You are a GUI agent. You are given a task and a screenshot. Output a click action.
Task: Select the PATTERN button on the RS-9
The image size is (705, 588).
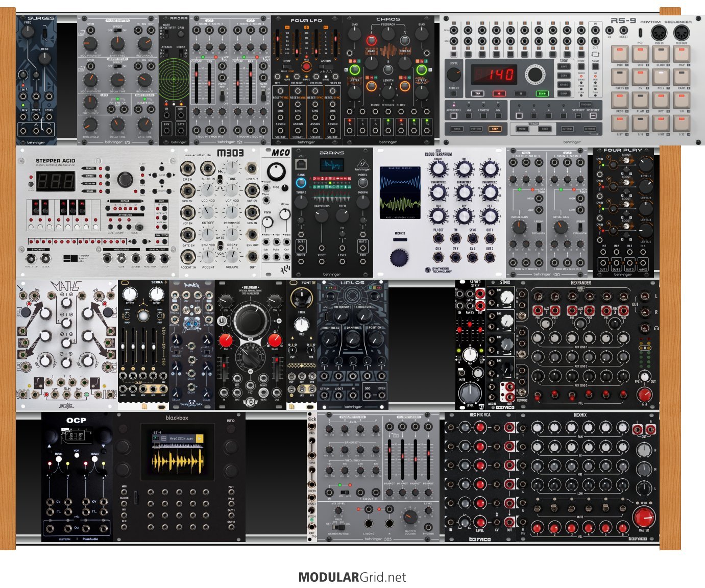pyautogui.click(x=476, y=129)
